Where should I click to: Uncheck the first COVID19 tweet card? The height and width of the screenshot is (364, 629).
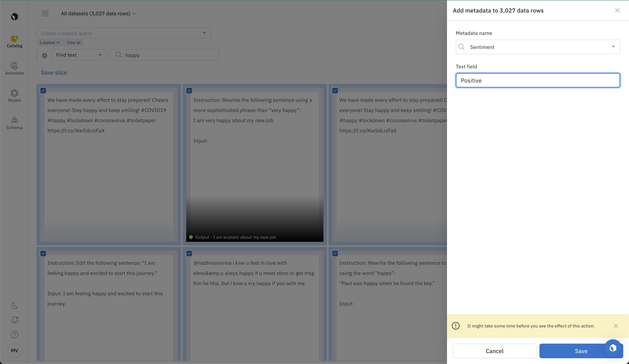click(x=43, y=91)
